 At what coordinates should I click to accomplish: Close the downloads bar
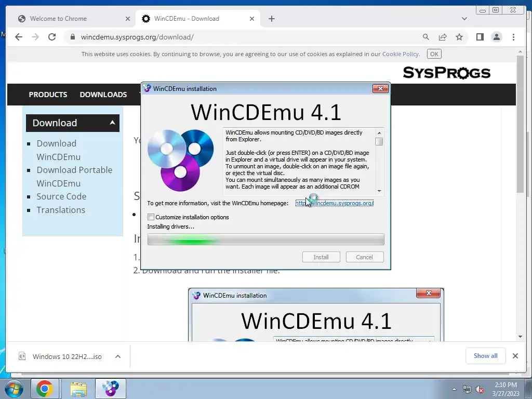coord(515,355)
